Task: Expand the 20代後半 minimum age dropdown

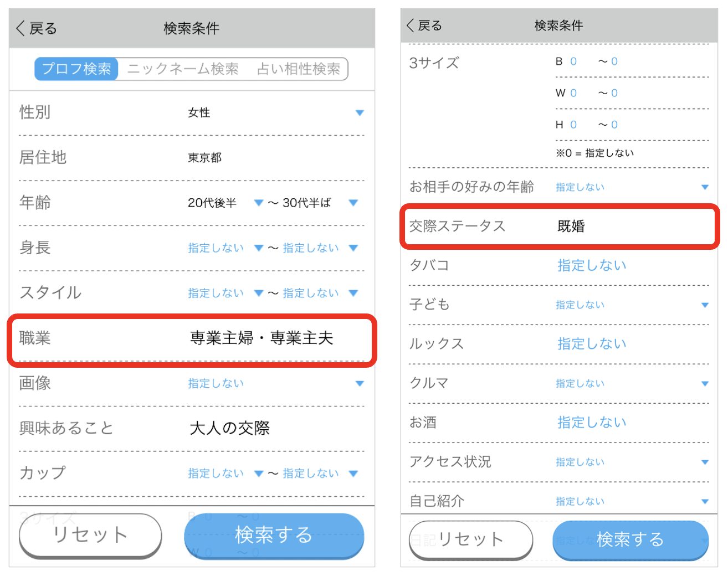Action: [258, 203]
